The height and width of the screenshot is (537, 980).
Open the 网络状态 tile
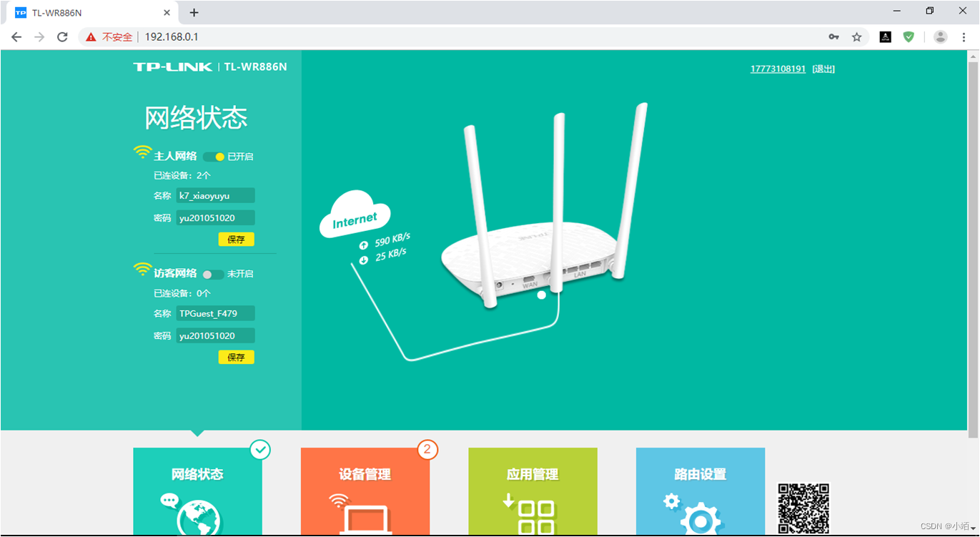pyautogui.click(x=198, y=492)
